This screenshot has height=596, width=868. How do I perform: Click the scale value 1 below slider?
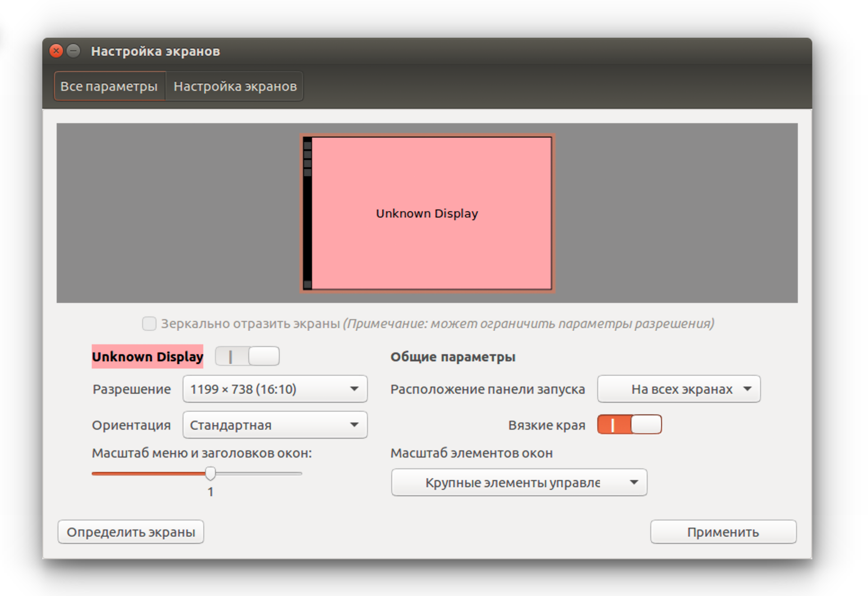tap(210, 492)
